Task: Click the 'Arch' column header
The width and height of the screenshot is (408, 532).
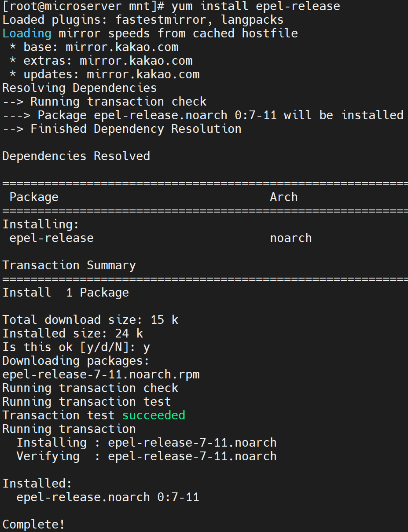Action: coord(284,197)
